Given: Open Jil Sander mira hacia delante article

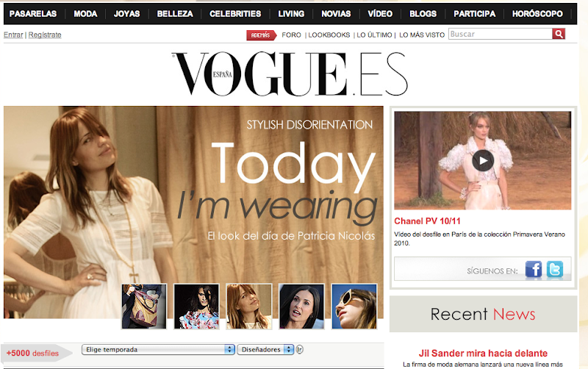Looking at the screenshot, I should tap(483, 354).
